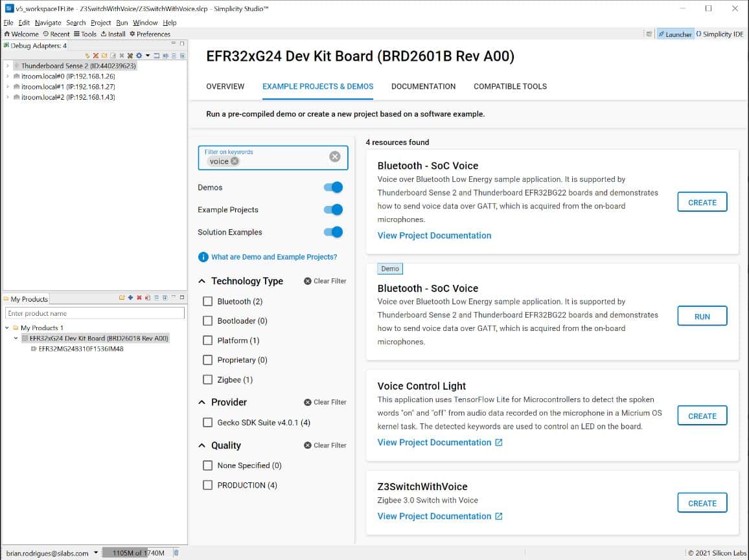The height and width of the screenshot is (560, 749).
Task: Click the refresh icon in Debug Adapters toolbar
Action: 87,56
